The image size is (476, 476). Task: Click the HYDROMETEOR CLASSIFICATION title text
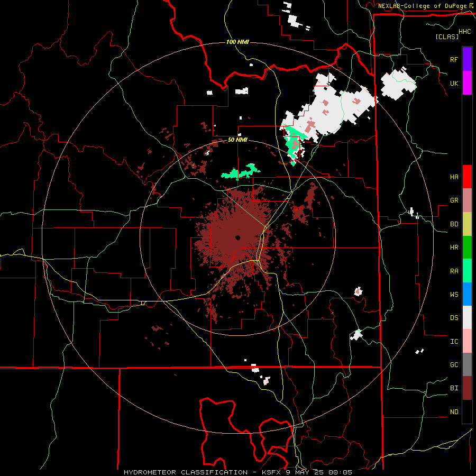(186, 472)
